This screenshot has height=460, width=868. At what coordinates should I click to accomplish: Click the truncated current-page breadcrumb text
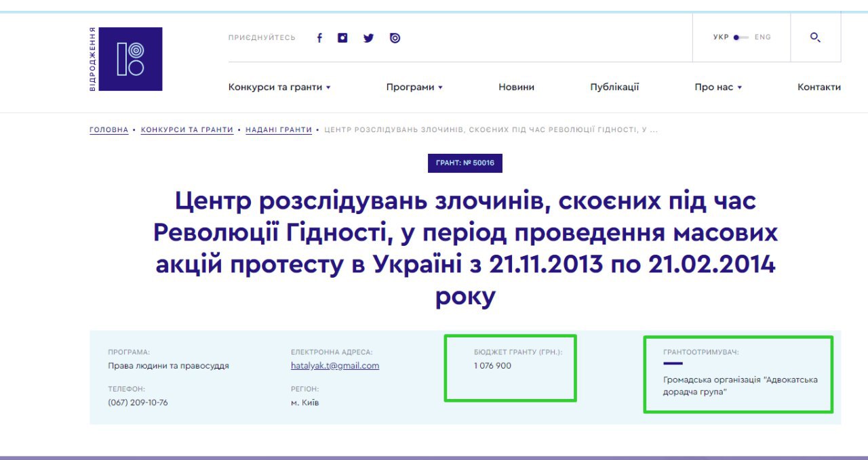491,129
